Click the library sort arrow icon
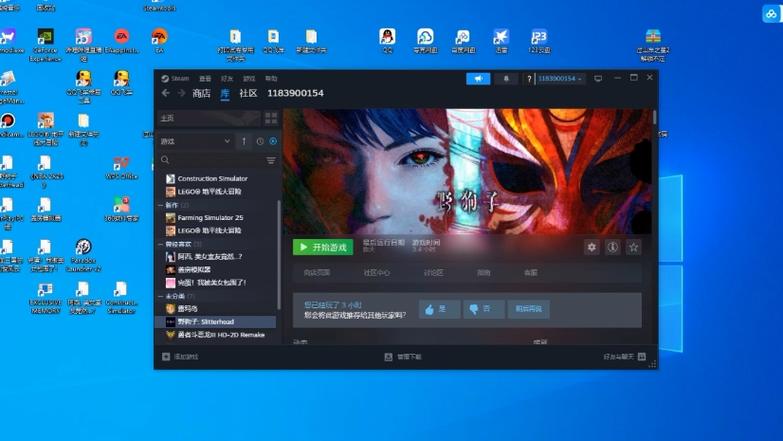The height and width of the screenshot is (441, 783). pos(244,141)
